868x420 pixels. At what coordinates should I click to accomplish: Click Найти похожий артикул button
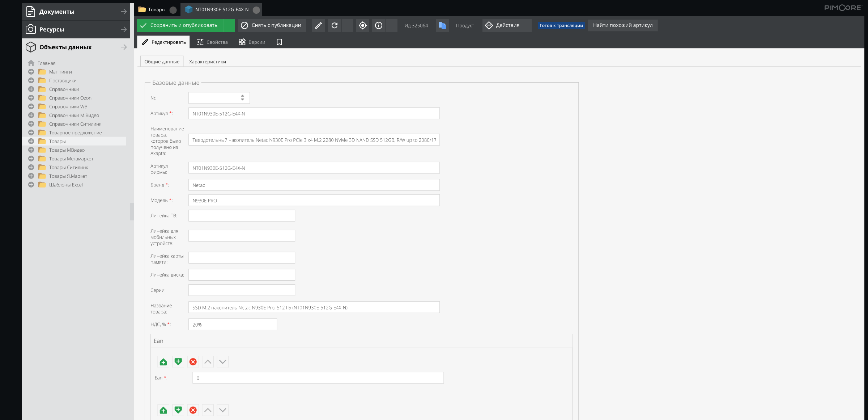[x=622, y=25]
